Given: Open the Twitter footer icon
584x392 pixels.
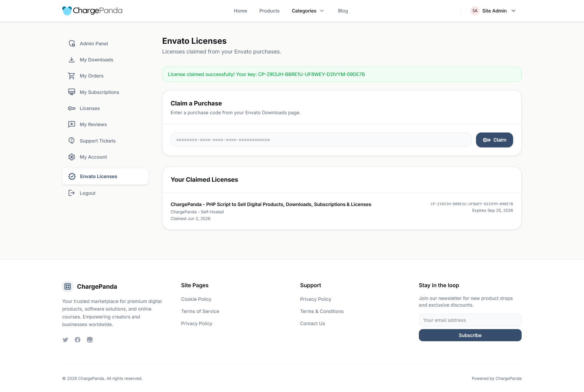Looking at the screenshot, I should pyautogui.click(x=65, y=340).
